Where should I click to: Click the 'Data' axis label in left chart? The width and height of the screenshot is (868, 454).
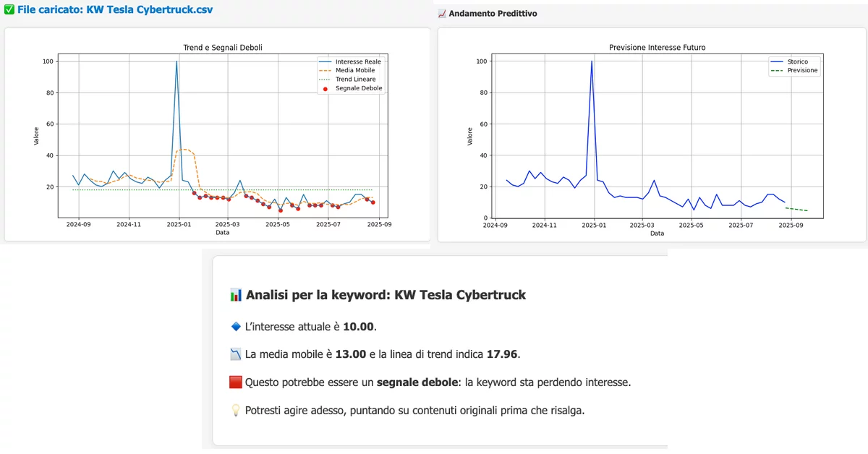pos(223,233)
